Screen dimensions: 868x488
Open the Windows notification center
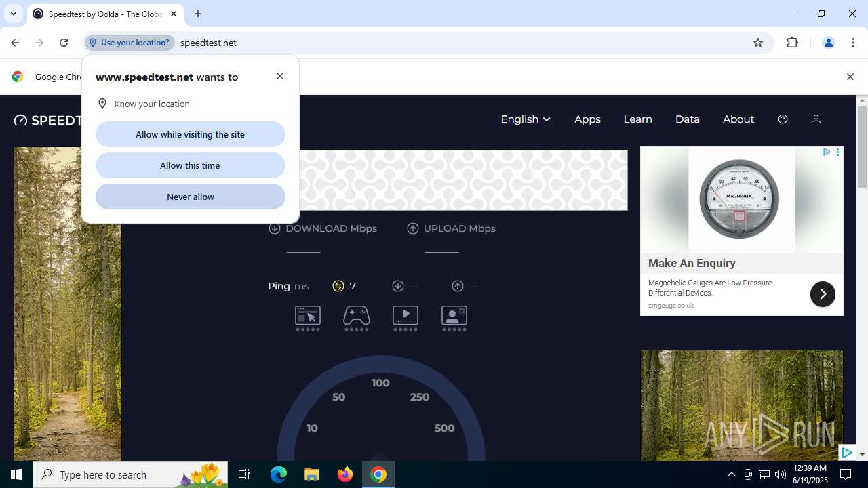[846, 474]
